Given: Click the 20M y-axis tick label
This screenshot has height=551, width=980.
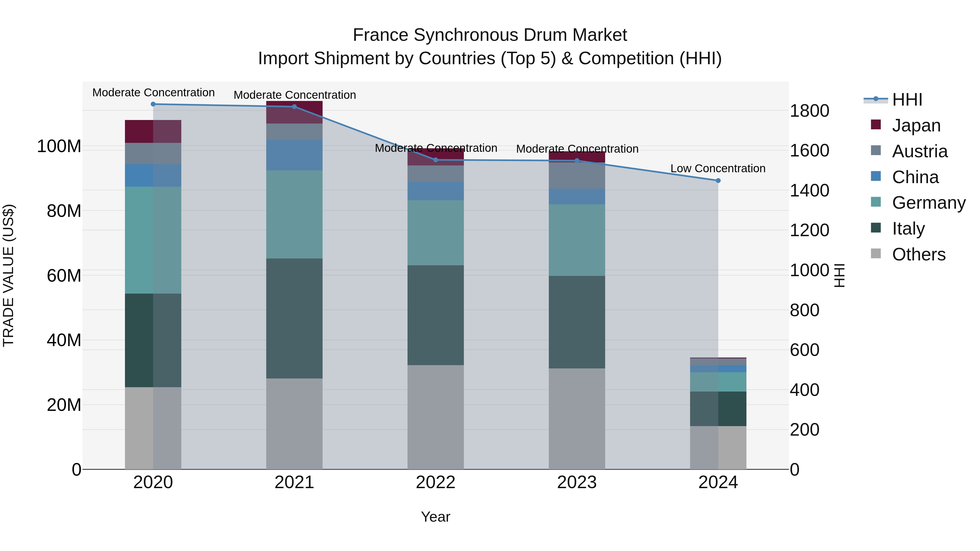Looking at the screenshot, I should point(64,405).
